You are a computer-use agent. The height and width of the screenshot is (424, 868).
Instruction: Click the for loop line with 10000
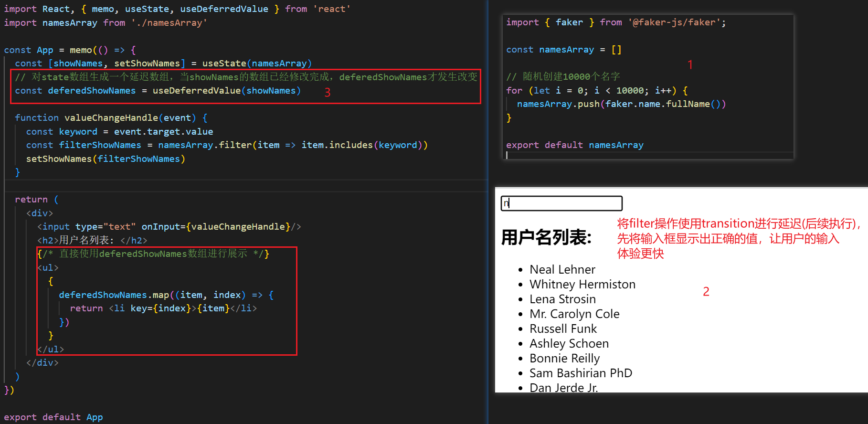click(x=597, y=90)
